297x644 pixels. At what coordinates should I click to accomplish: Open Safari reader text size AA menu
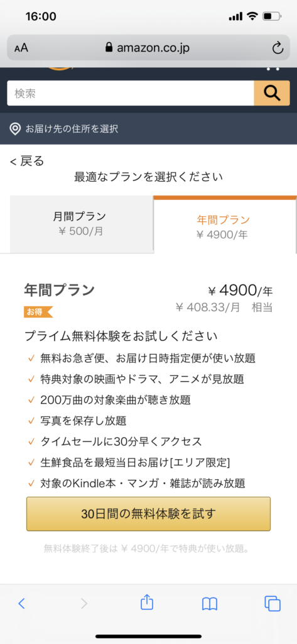click(x=21, y=48)
